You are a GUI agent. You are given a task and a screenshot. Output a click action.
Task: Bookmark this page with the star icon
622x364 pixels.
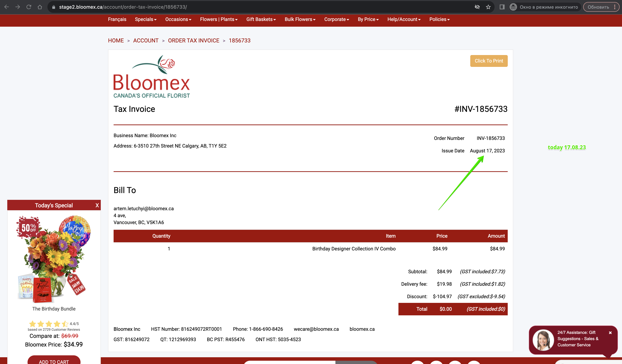[x=488, y=7]
